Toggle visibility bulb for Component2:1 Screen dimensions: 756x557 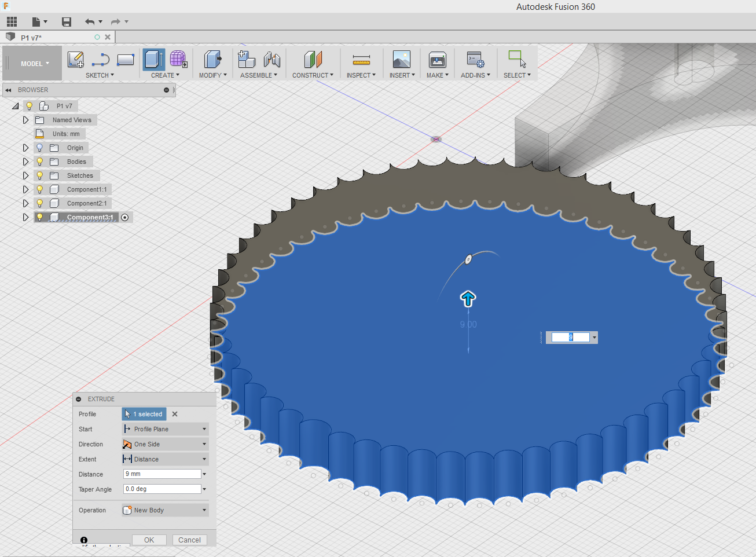click(39, 203)
